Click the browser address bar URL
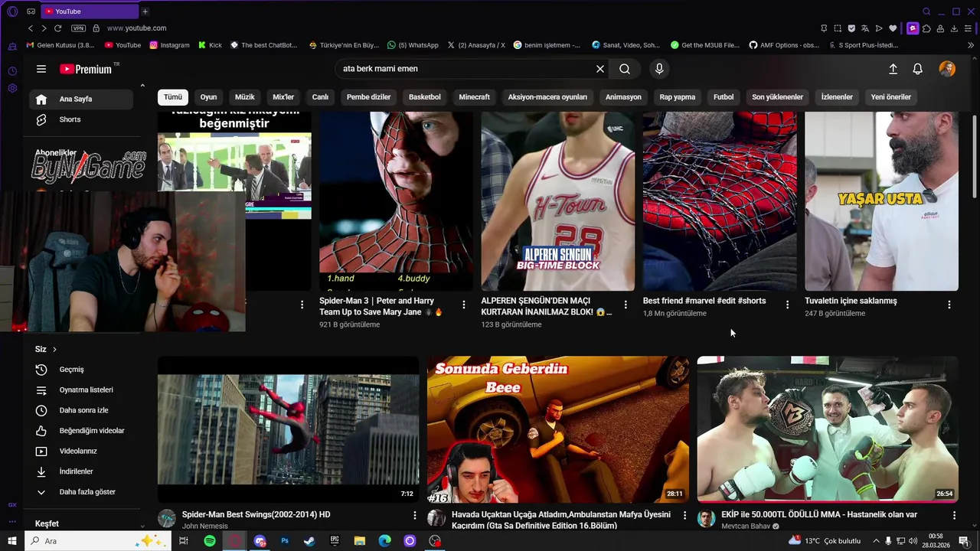This screenshot has height=551, width=980. point(136,28)
